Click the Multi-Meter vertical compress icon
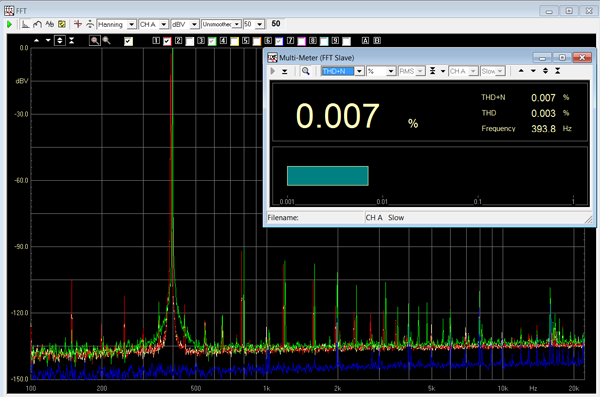This screenshot has height=397, width=600. click(558, 71)
